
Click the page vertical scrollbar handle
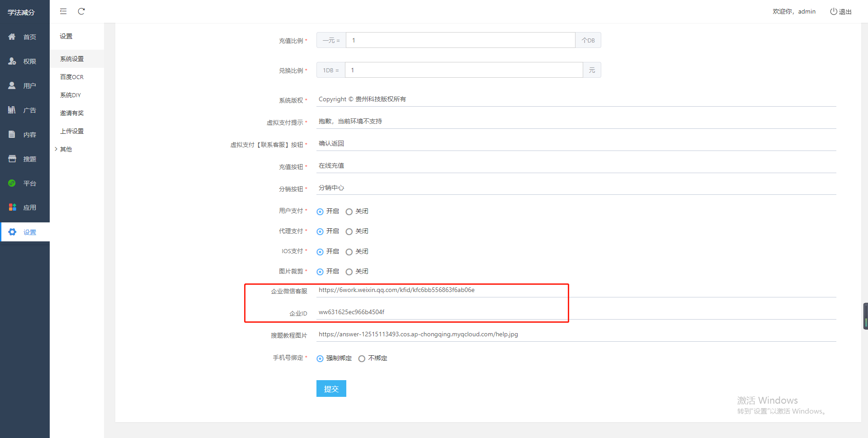[x=865, y=316]
